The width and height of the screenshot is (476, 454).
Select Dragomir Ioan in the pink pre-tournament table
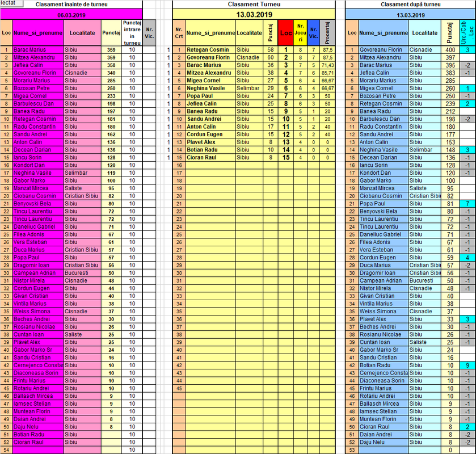pos(38,265)
